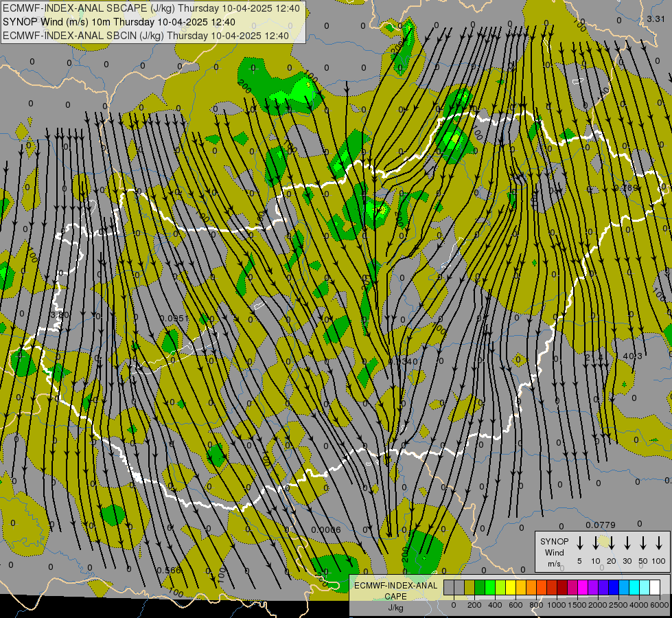Click the 0.0006 value on the map
The width and height of the screenshot is (672, 618).
coord(326,529)
